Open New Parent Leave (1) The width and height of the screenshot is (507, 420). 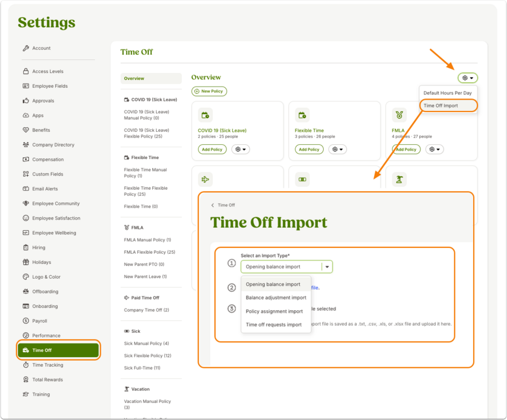click(x=145, y=276)
